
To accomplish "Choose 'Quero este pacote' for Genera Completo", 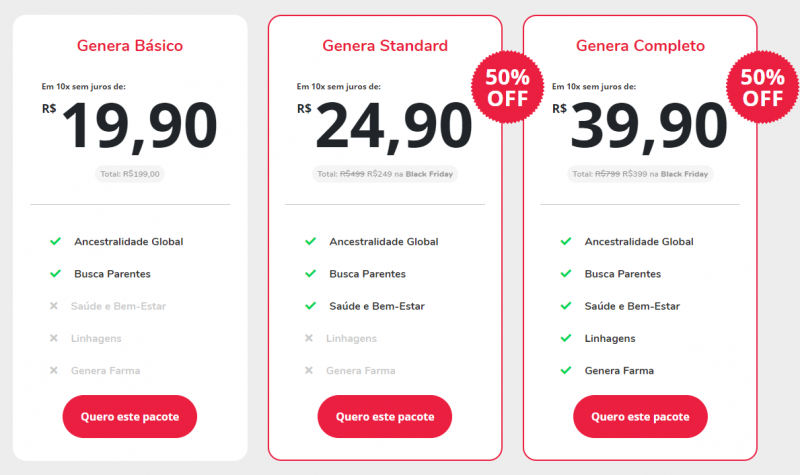I will coord(640,417).
